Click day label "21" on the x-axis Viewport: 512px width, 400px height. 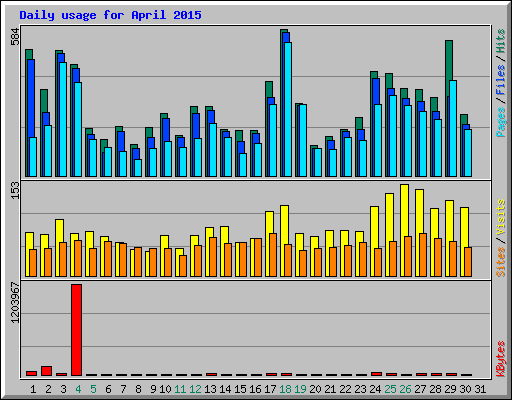(330, 389)
